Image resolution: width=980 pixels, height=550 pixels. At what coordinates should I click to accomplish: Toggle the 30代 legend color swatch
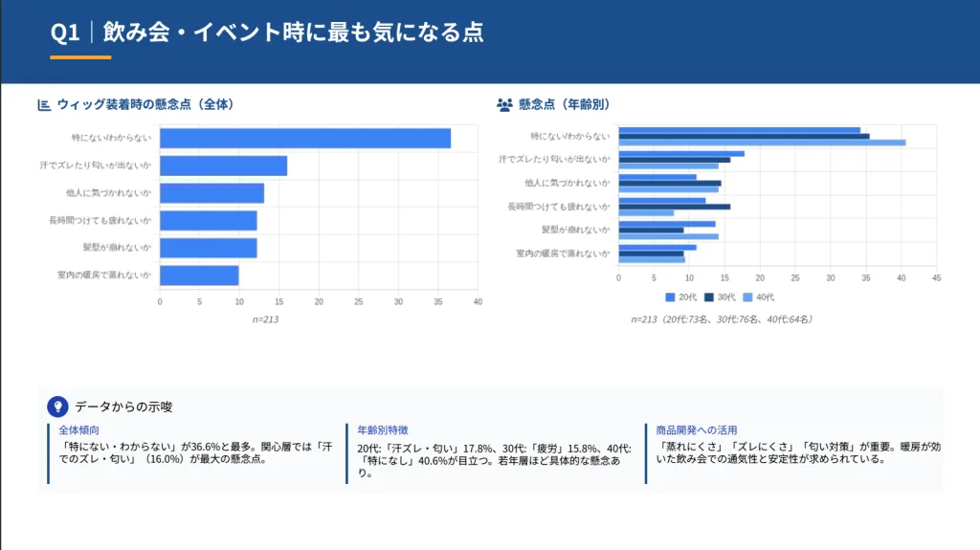click(709, 297)
